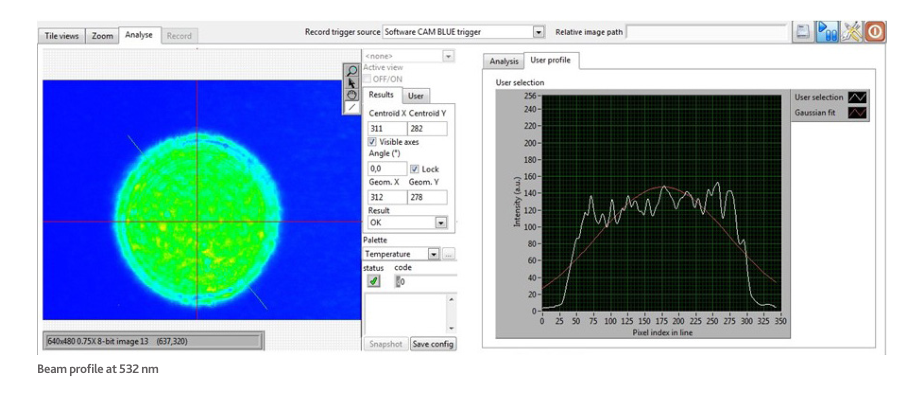Click the green status checkmark button
Viewport: 904px width, 412px height.
(x=373, y=281)
